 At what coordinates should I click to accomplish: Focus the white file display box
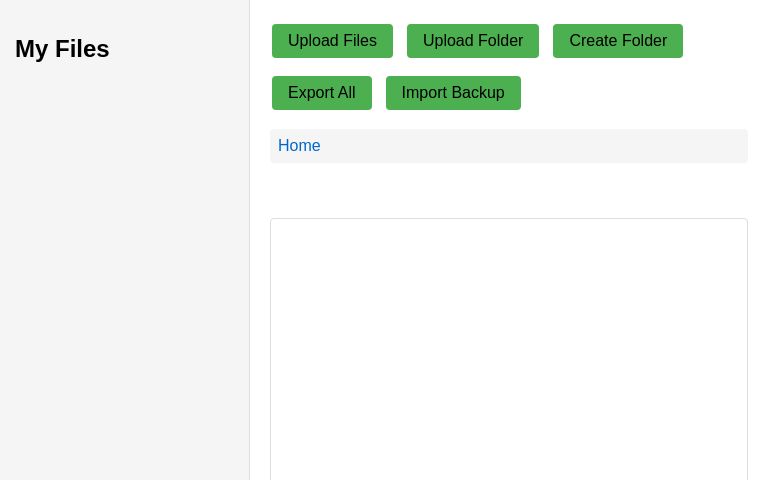tap(508, 350)
